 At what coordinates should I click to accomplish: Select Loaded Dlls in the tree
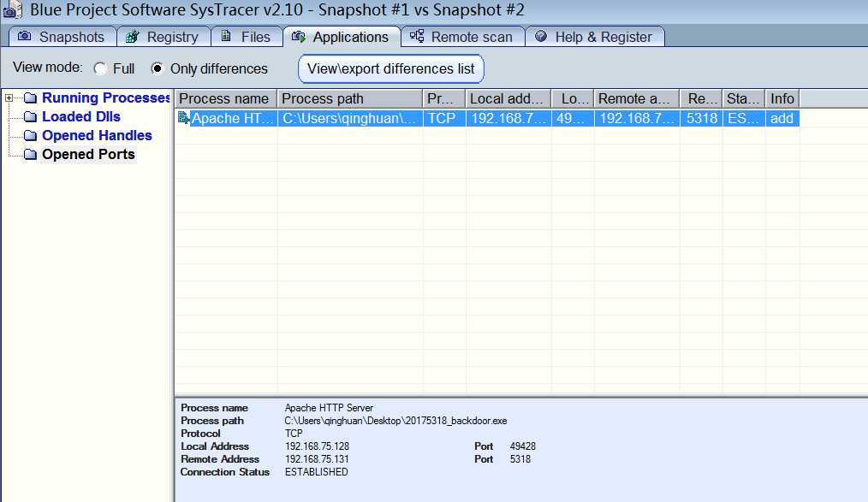coord(81,116)
